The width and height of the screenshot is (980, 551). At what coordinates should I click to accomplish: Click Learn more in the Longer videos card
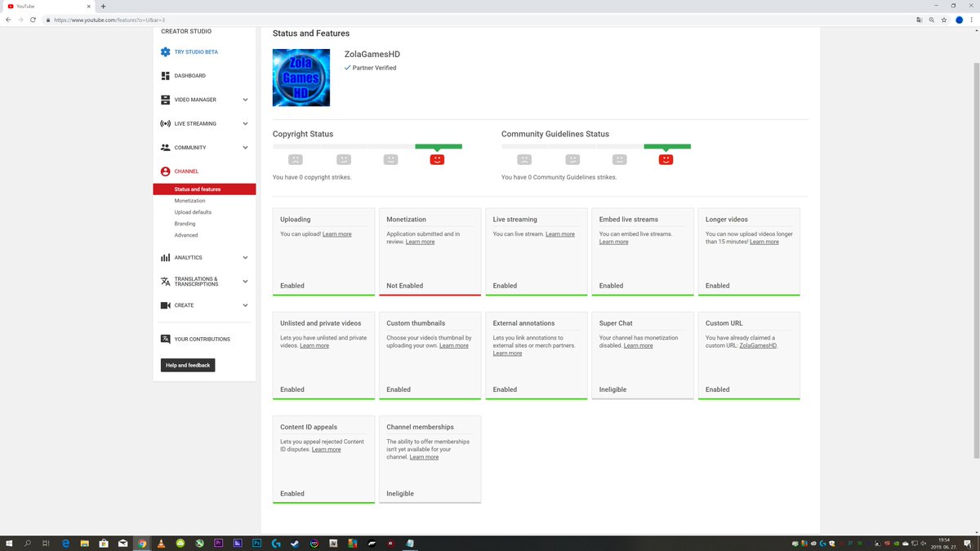pos(764,242)
